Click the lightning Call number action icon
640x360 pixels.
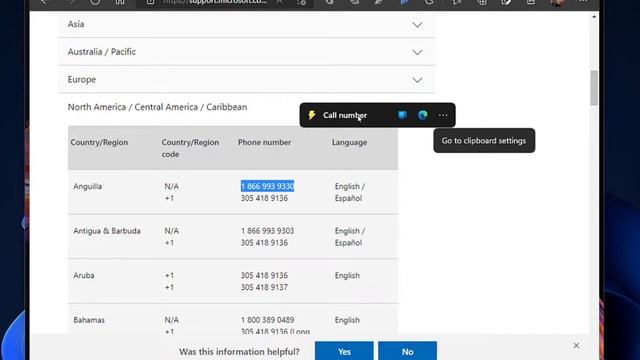312,115
